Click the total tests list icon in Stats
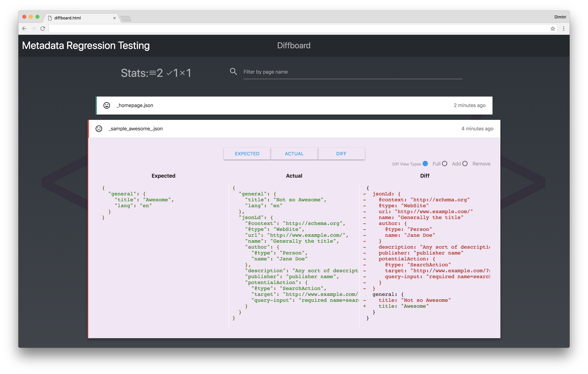This screenshot has height=374, width=588. tap(153, 73)
